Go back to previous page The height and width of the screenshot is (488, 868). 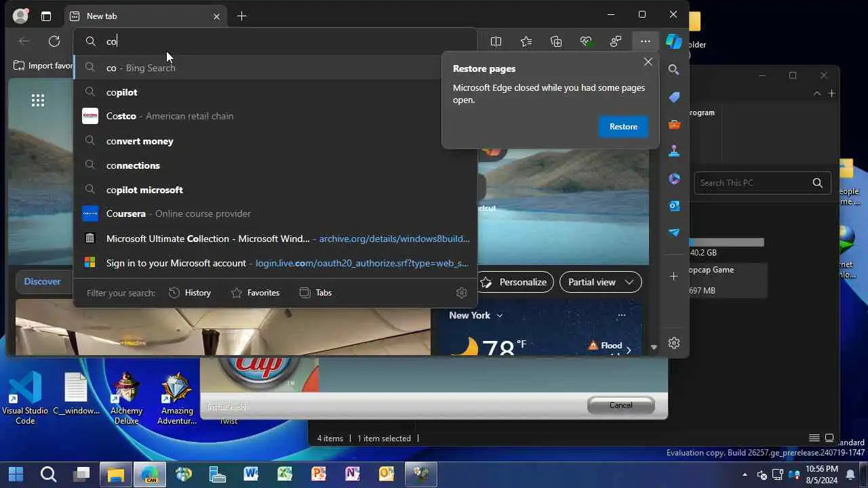point(24,41)
